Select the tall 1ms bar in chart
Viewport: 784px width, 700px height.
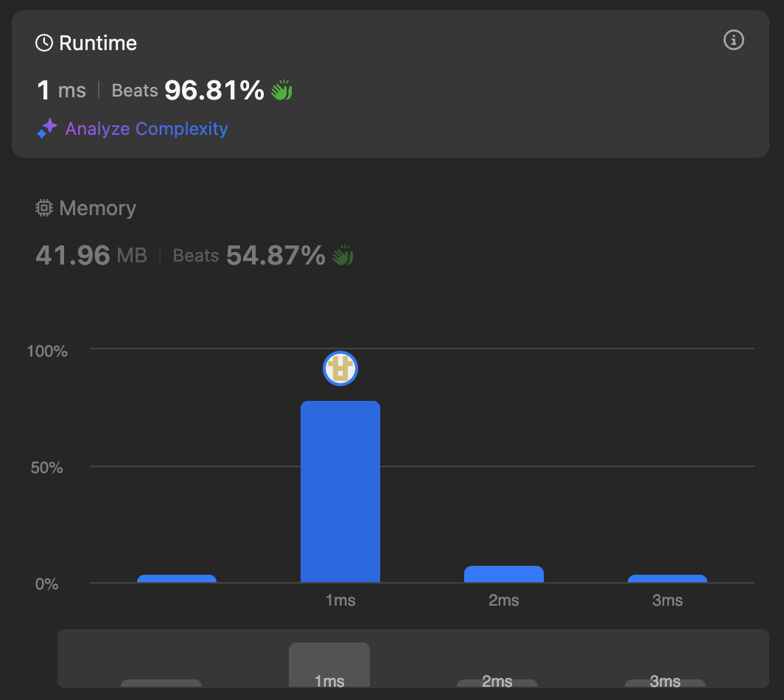coord(340,491)
